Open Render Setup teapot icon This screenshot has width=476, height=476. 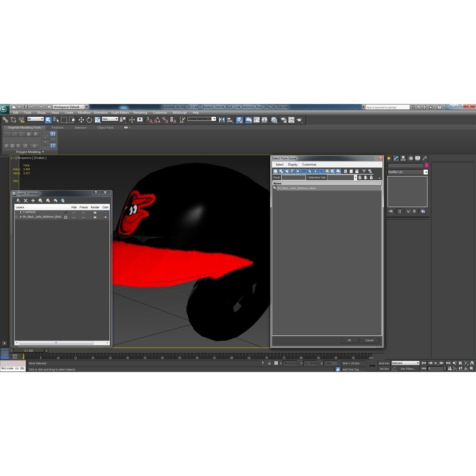pyautogui.click(x=283, y=120)
